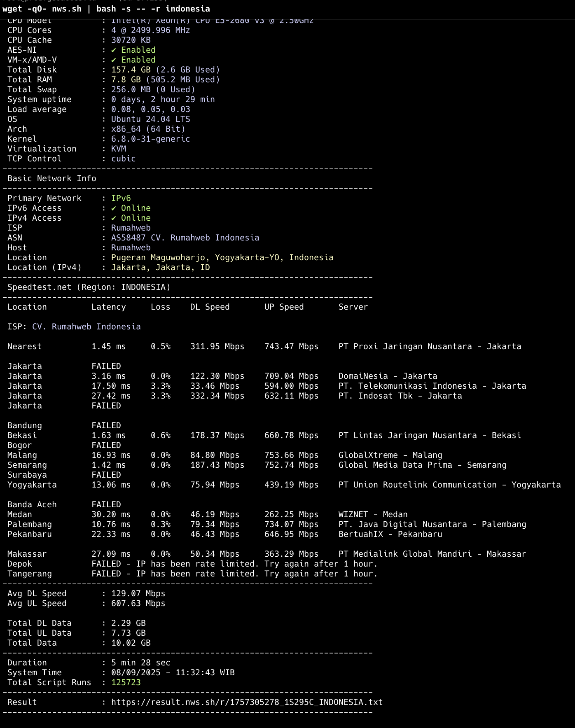
Task: Select the IPv4 Access Online status
Action: [131, 218]
